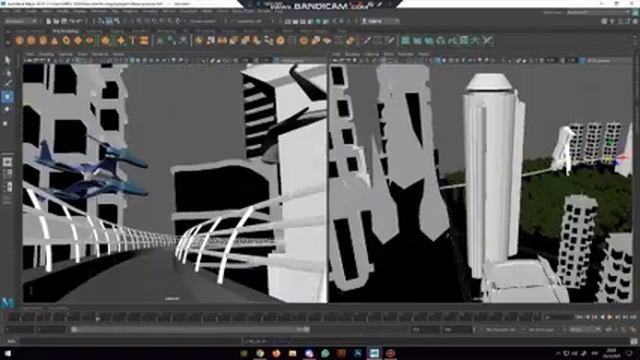640x360 pixels.
Task: Open the No Character Set dropdown
Action: pos(501,329)
